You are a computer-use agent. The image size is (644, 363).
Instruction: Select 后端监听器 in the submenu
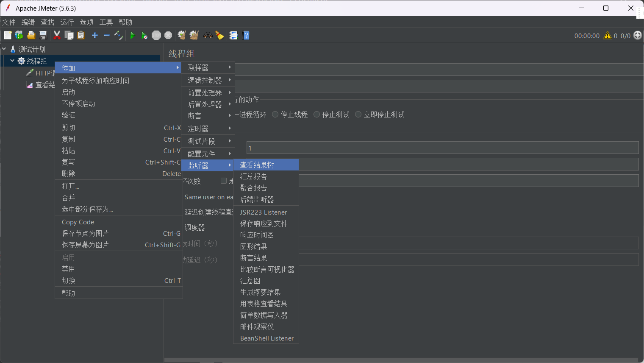pyautogui.click(x=266, y=199)
